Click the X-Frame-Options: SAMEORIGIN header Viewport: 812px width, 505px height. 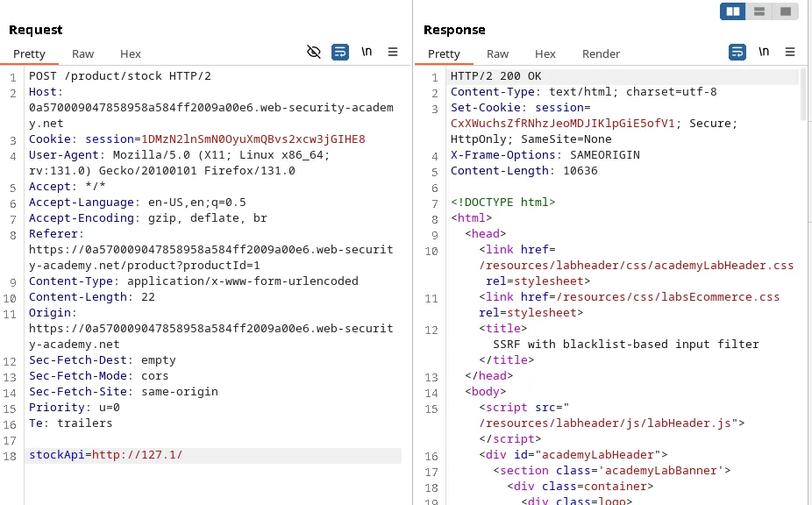click(545, 155)
